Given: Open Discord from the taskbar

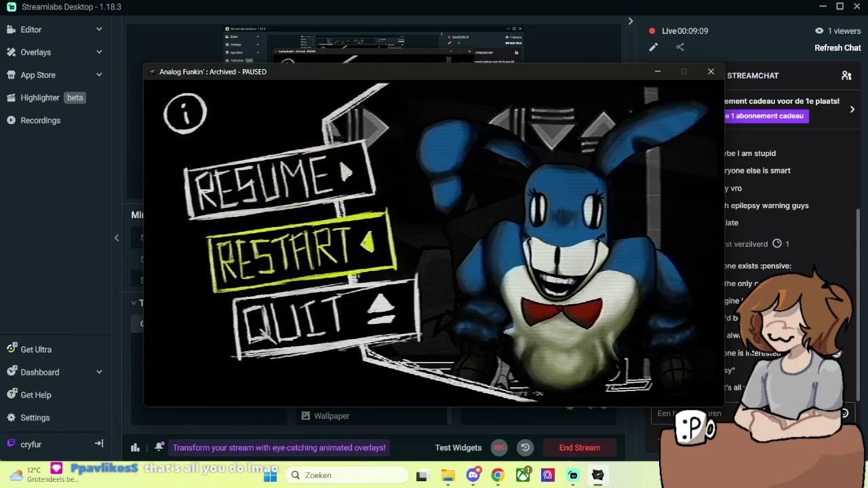Looking at the screenshot, I should (x=473, y=474).
